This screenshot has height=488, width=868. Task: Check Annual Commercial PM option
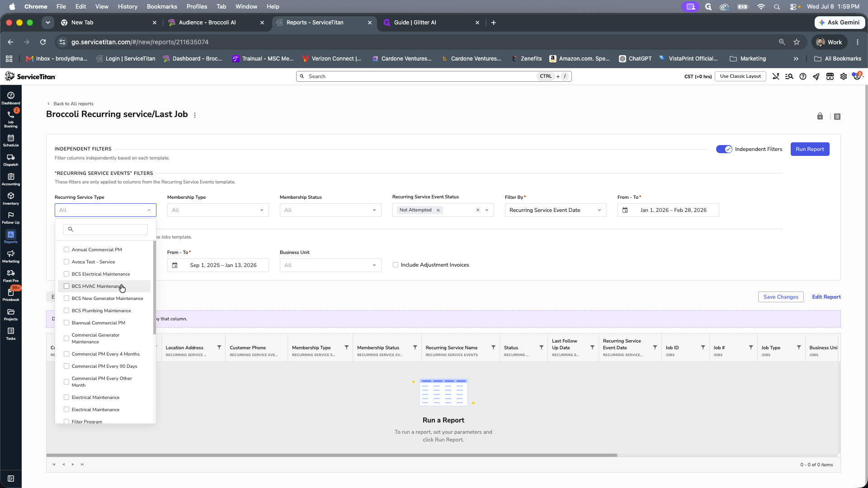tap(66, 249)
